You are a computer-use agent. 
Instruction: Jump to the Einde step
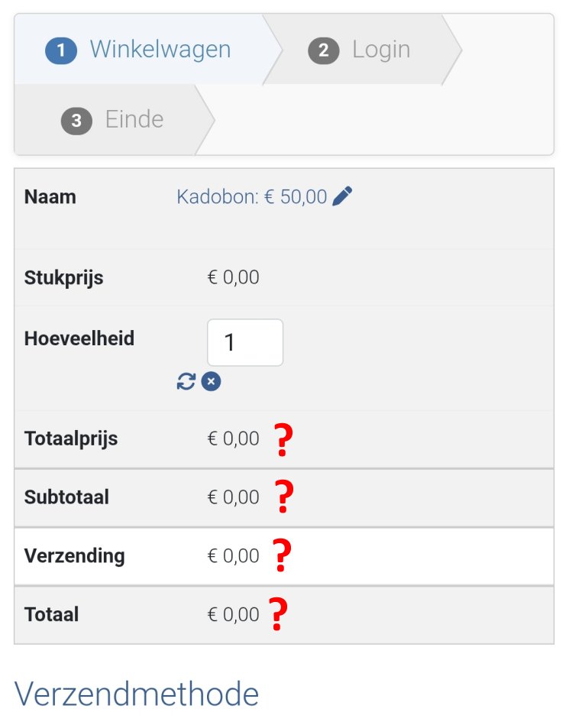click(x=134, y=119)
